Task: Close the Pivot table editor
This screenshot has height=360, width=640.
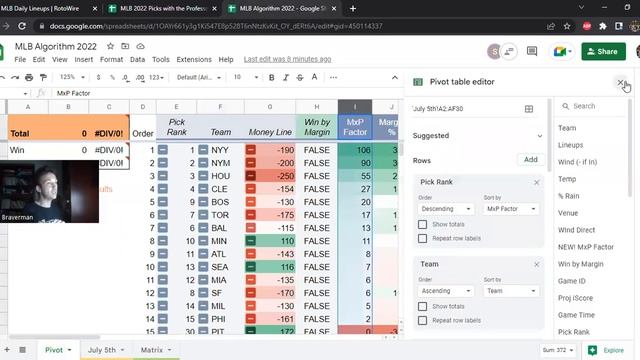Action: point(620,82)
